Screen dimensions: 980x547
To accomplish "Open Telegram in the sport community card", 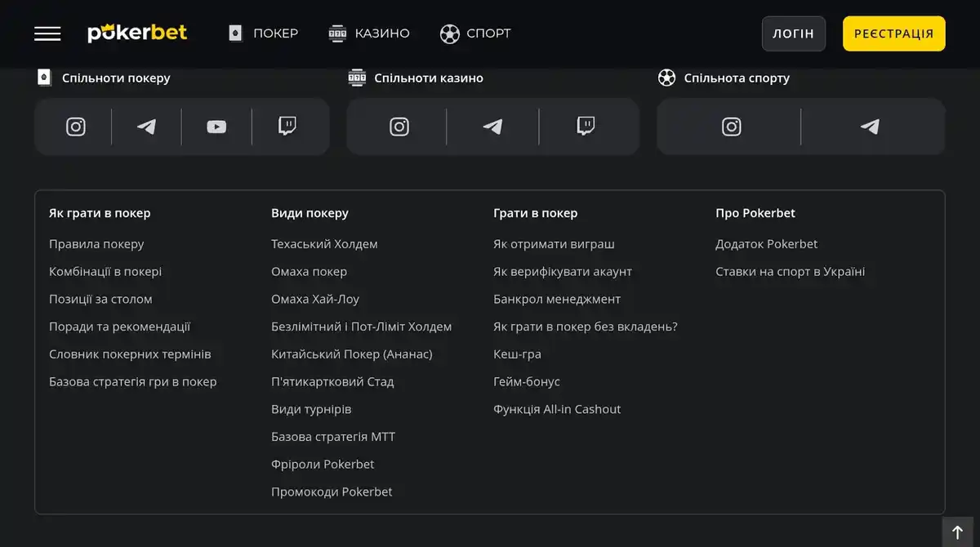I will pyautogui.click(x=870, y=127).
